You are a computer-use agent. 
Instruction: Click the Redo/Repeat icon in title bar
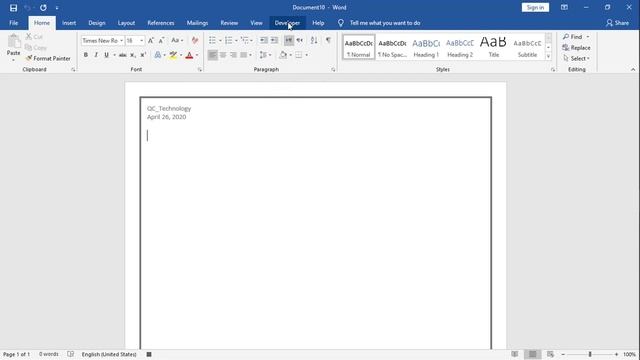click(43, 8)
